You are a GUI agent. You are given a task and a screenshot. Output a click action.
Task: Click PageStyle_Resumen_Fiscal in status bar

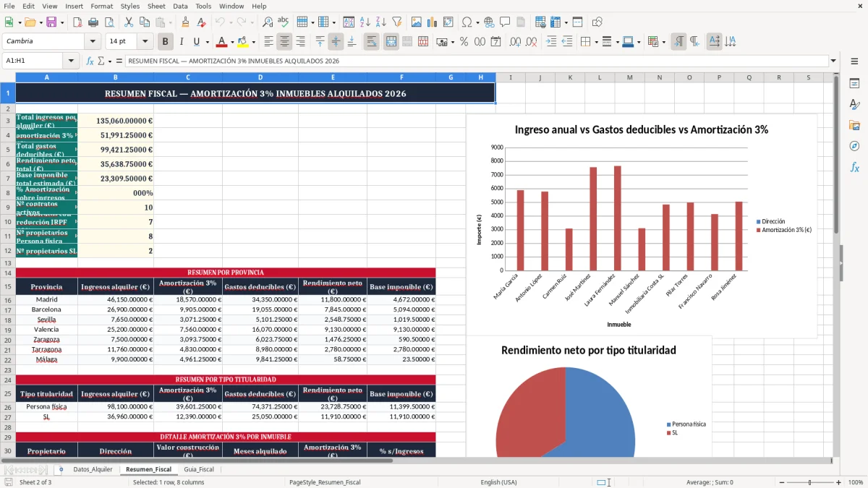pyautogui.click(x=325, y=482)
